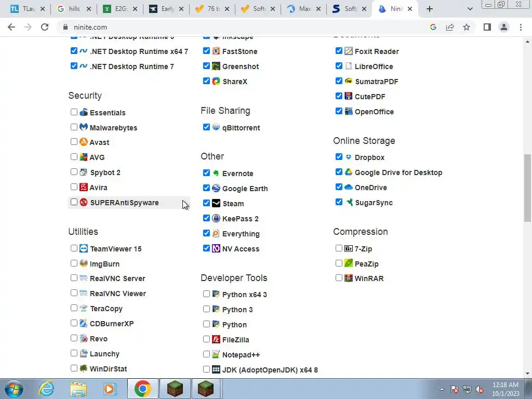Switch to the Max browser tab

tap(304, 9)
